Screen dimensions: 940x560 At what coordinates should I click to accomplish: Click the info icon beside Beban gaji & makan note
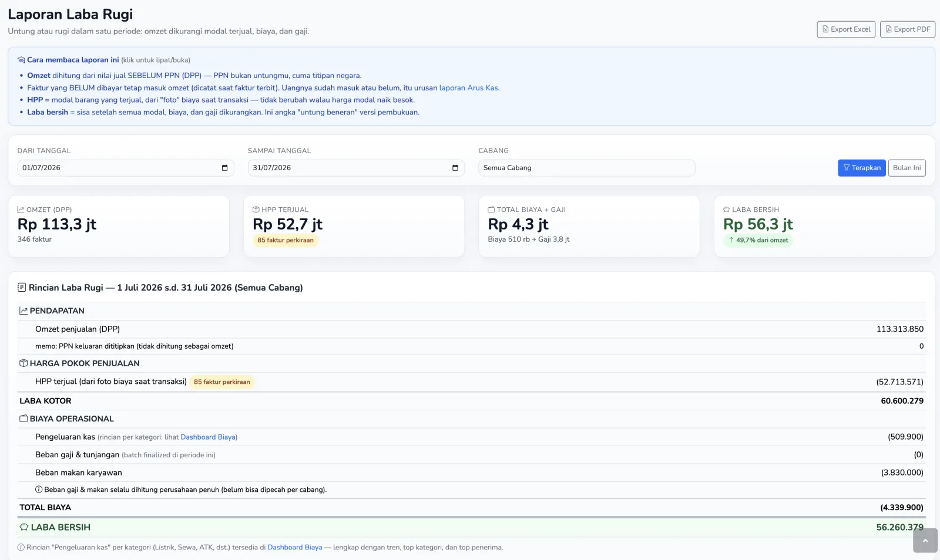(39, 490)
